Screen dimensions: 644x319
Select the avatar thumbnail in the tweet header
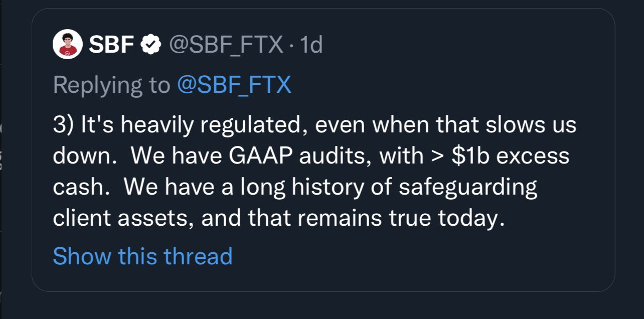coord(67,43)
